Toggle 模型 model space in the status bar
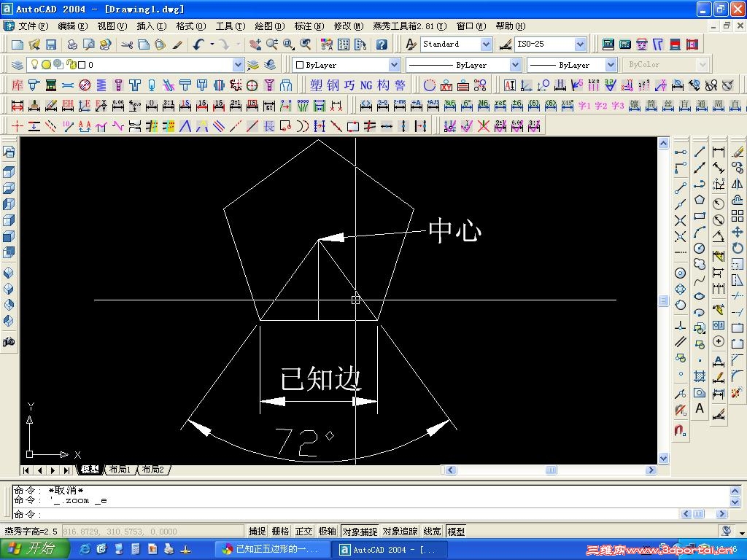The width and height of the screenshot is (747, 560). click(x=456, y=531)
